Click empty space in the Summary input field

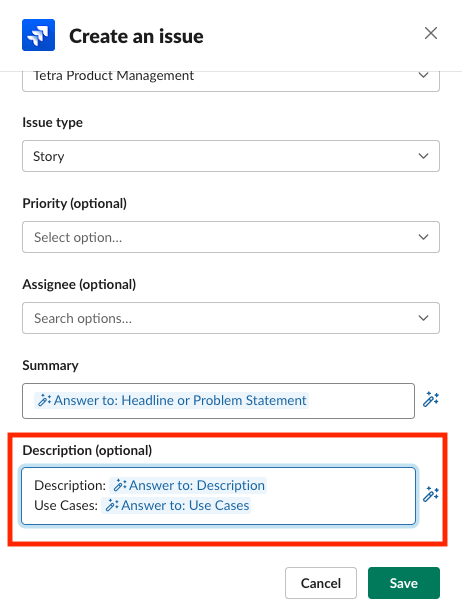tap(361, 401)
